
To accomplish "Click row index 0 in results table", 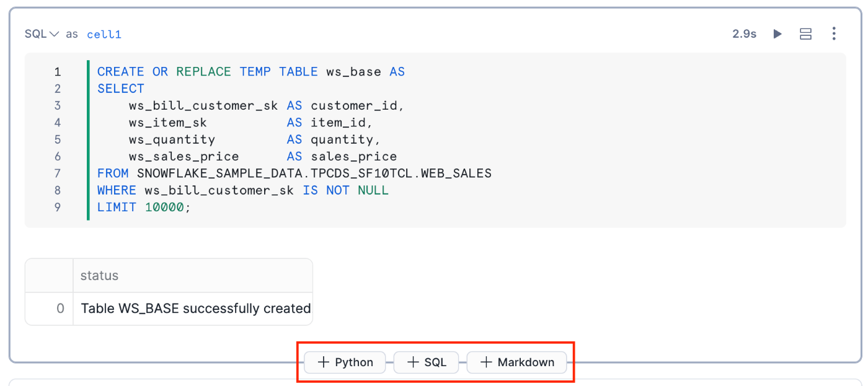I will [60, 309].
